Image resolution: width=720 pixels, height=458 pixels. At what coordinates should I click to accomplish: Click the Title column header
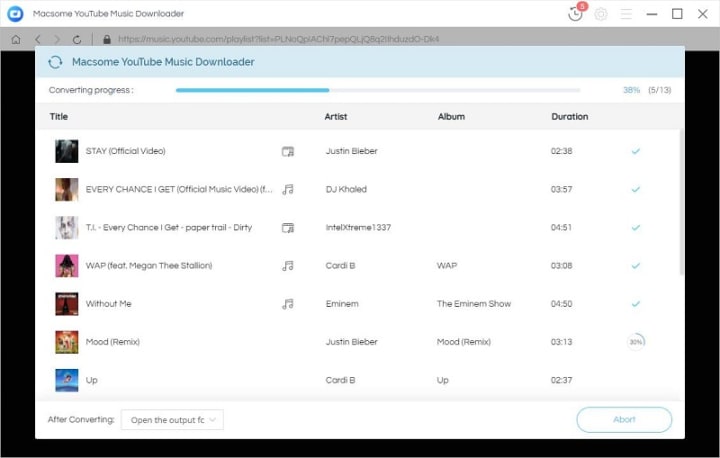point(59,117)
